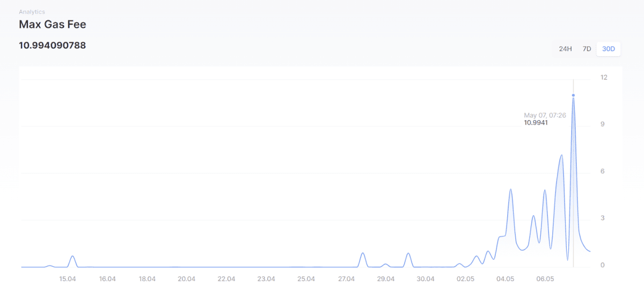
Task: Click the 30.04 date axis label
Action: coord(426,279)
